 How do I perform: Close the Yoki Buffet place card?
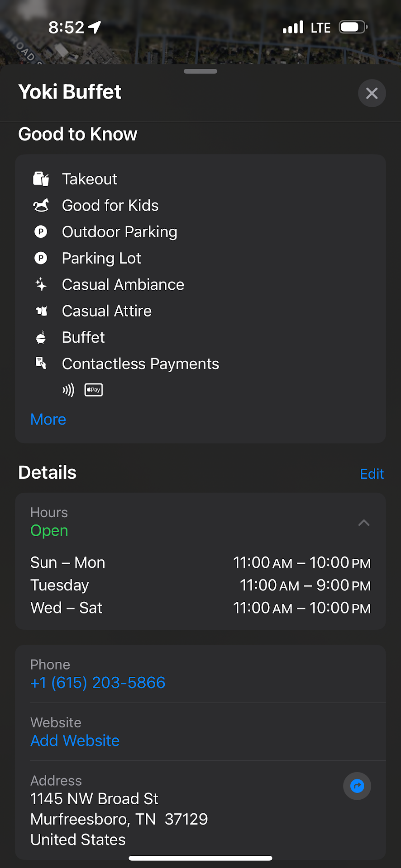372,93
